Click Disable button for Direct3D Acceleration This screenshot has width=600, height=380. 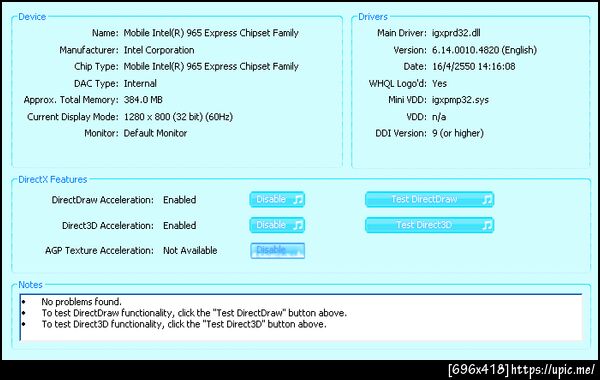click(277, 225)
